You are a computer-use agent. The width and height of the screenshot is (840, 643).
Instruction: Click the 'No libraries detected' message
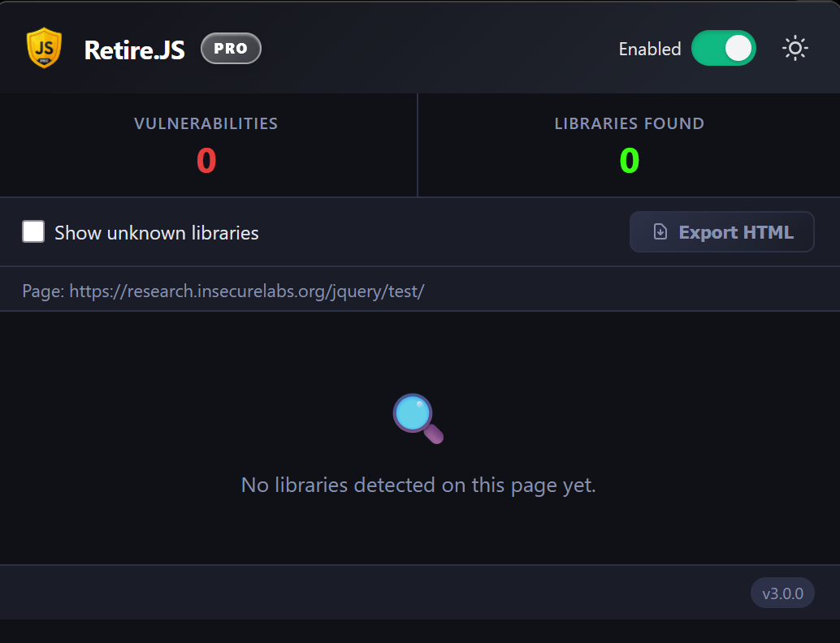pos(418,485)
